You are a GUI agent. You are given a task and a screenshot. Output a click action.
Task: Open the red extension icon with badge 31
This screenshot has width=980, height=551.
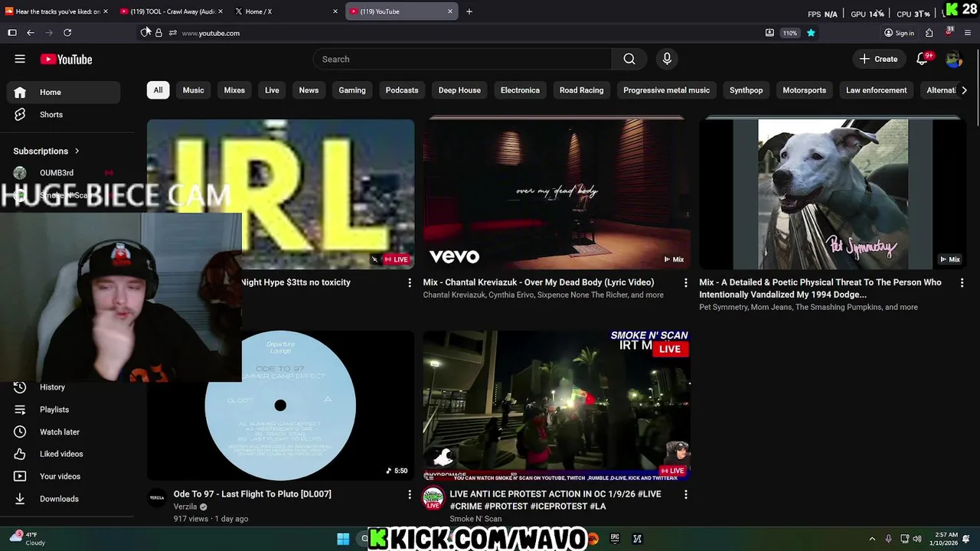[x=949, y=32]
